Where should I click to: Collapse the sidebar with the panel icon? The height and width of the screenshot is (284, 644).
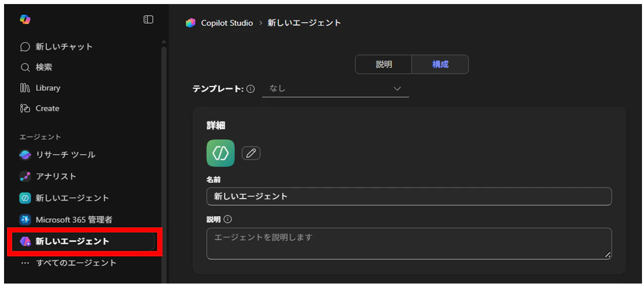point(148,19)
